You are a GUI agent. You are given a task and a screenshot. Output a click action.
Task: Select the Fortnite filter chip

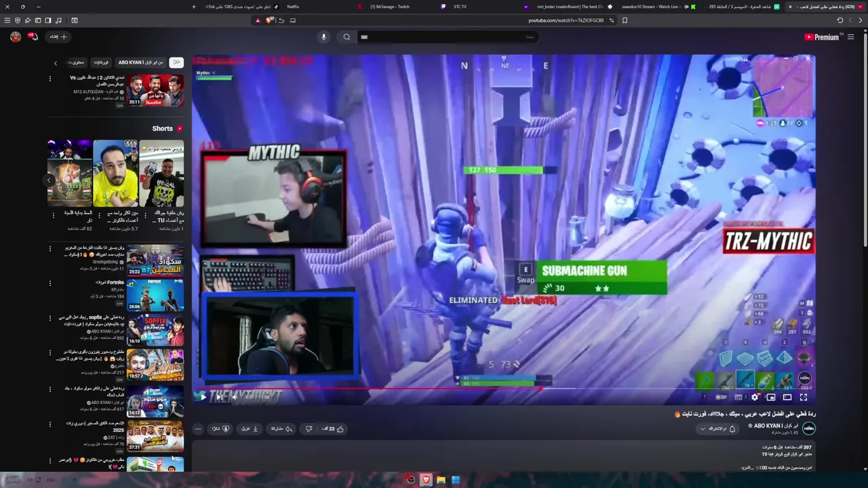pos(101,62)
